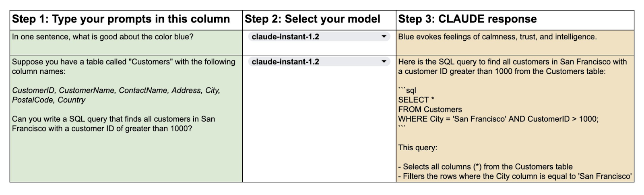The width and height of the screenshot is (644, 195).
Task: Select the claude-instant-1.2 chip beside the SQL prompt
Action: [x=319, y=62]
